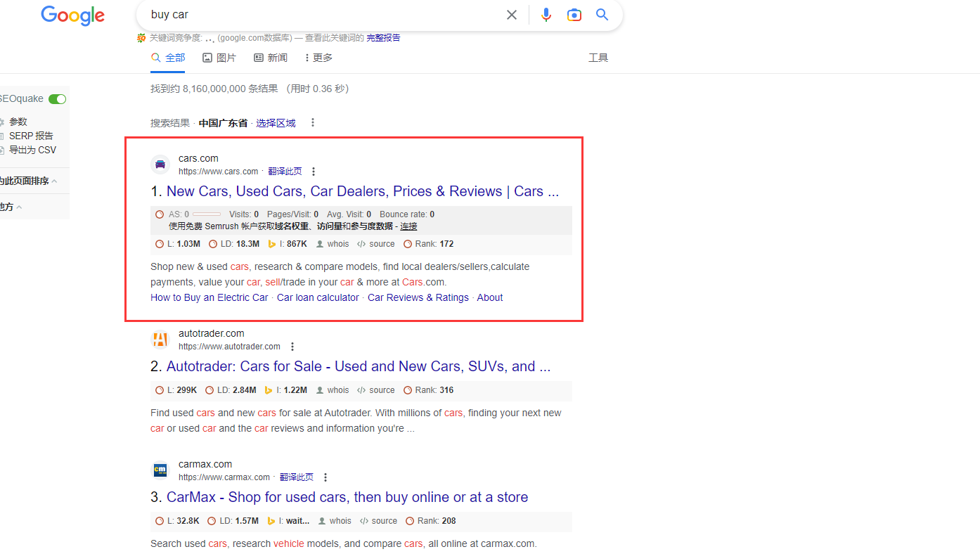980x554 pixels.
Task: Click whois for autotrader.com result
Action: pyautogui.click(x=333, y=390)
